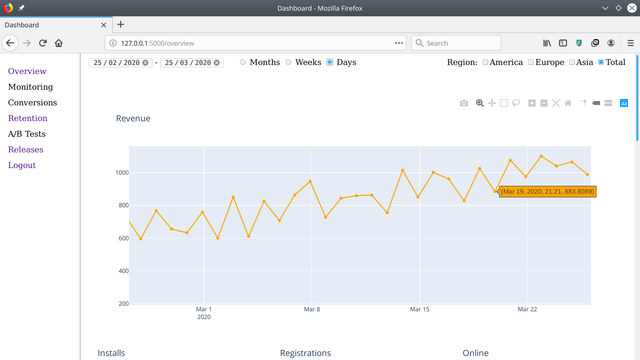
Task: Compare data on hover icon
Action: [x=608, y=103]
